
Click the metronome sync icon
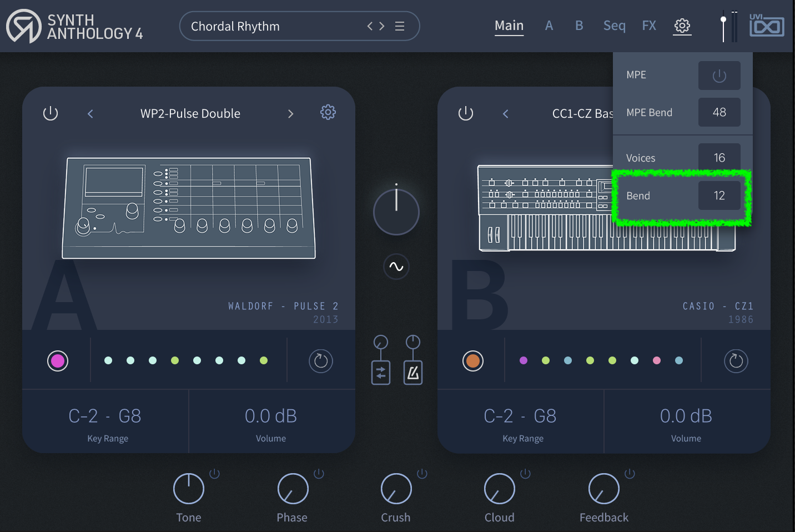413,373
